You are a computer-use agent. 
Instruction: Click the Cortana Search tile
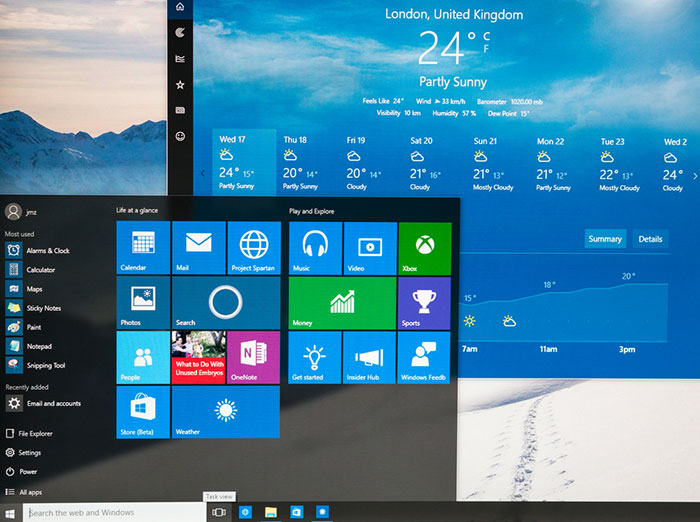click(225, 303)
